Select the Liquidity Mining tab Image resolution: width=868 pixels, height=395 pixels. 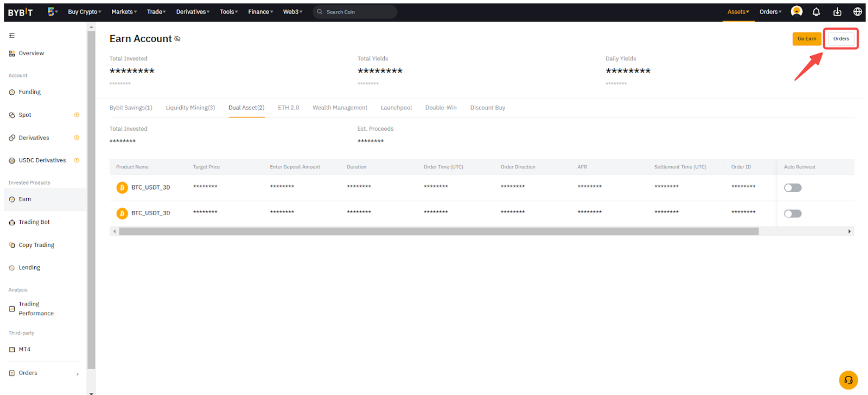coord(190,108)
